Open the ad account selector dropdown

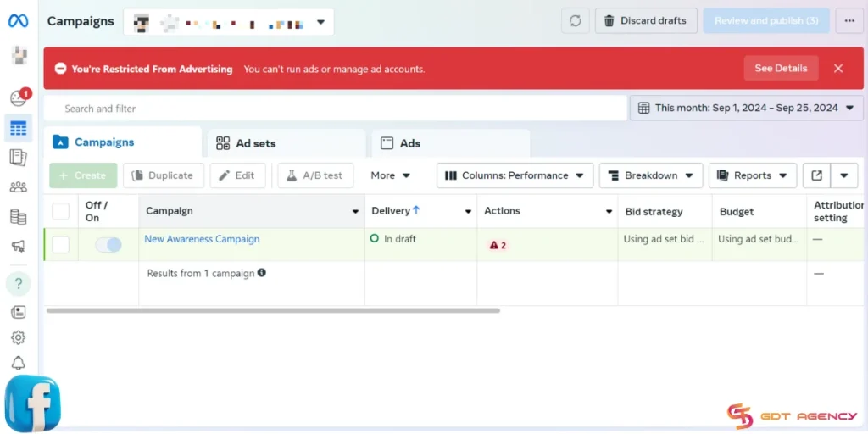pos(229,22)
